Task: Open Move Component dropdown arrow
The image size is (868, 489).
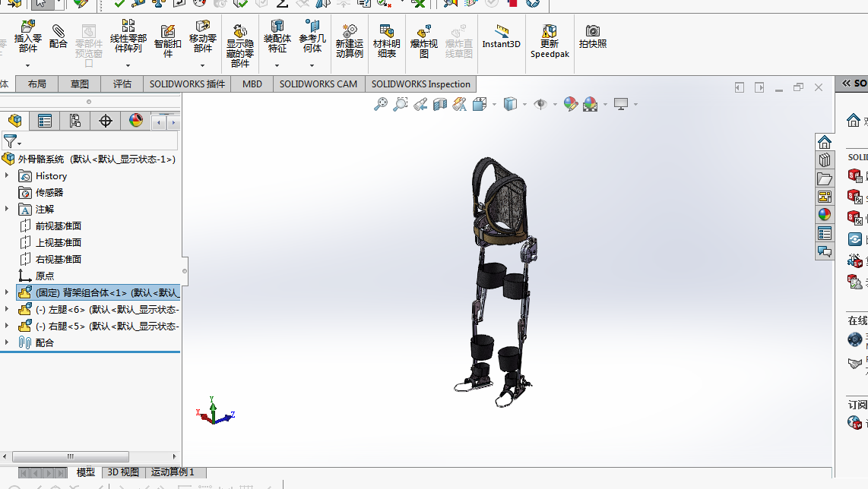Action: 203,66
